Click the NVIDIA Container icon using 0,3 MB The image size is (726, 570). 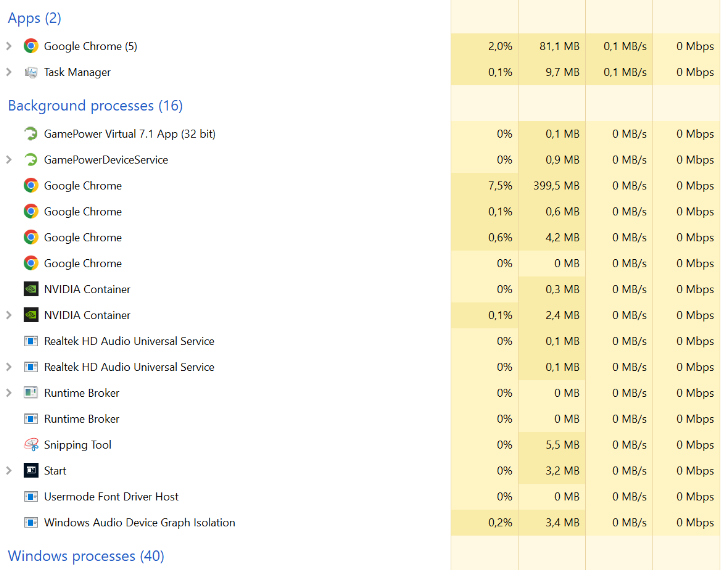31,289
